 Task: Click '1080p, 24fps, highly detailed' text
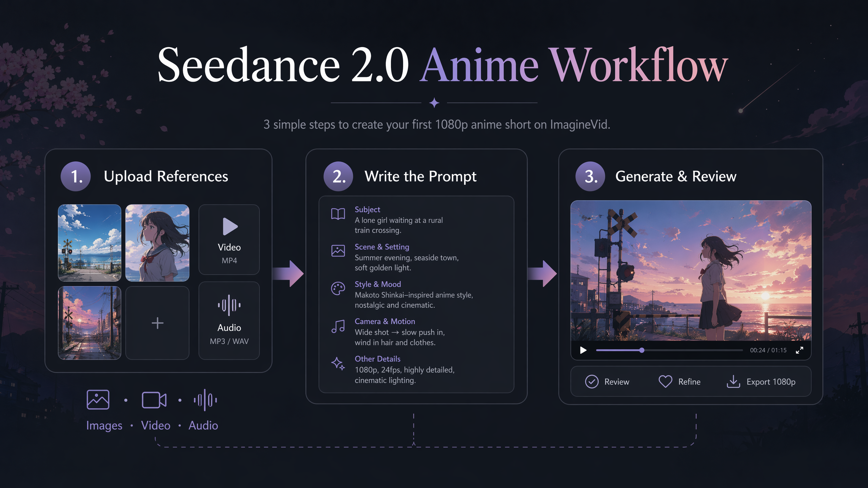[405, 370]
